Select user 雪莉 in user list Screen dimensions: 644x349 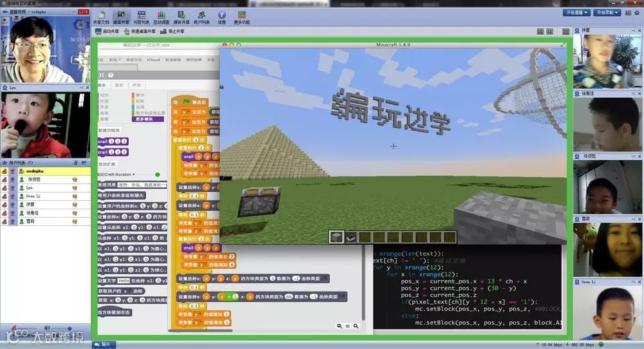(x=45, y=222)
